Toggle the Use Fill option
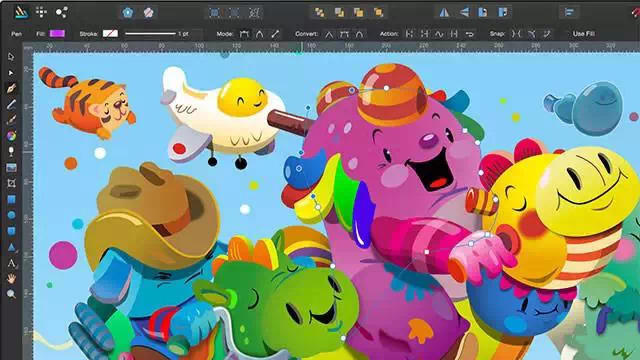Image resolution: width=640 pixels, height=360 pixels. (x=583, y=34)
